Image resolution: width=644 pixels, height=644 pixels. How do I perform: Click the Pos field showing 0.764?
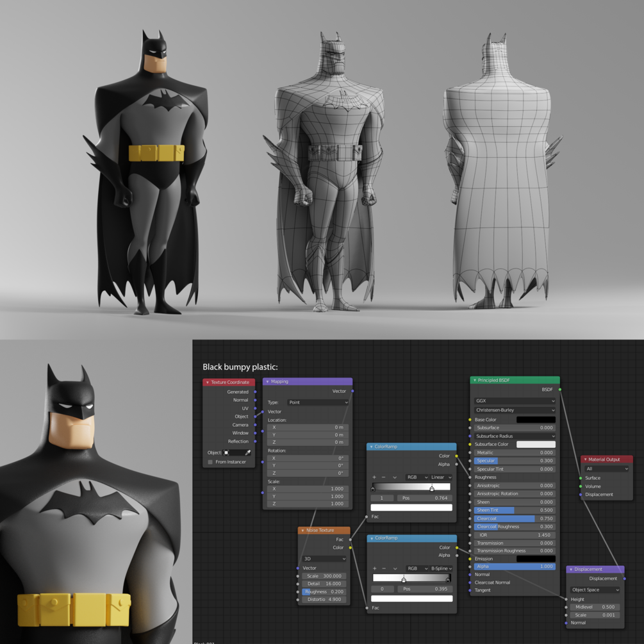click(425, 498)
